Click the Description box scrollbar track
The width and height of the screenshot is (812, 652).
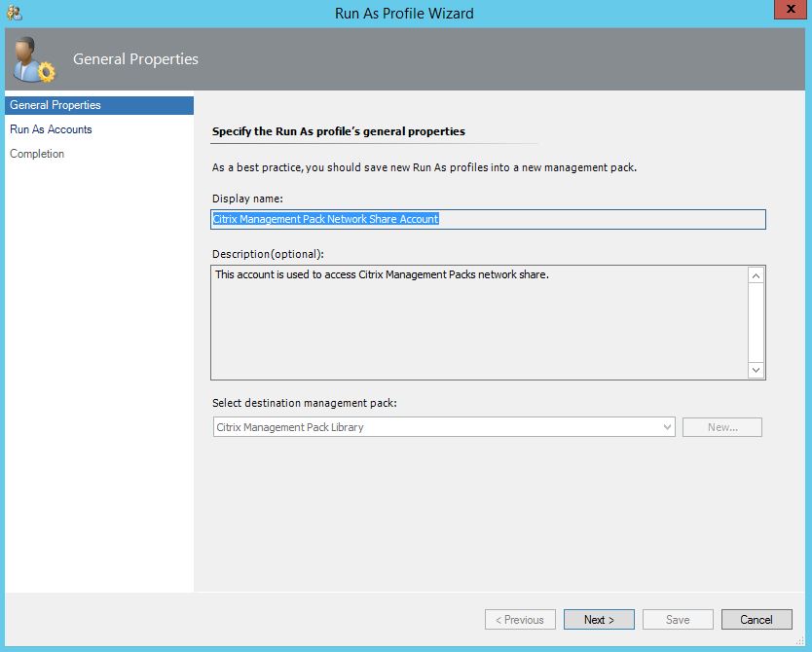[756, 321]
